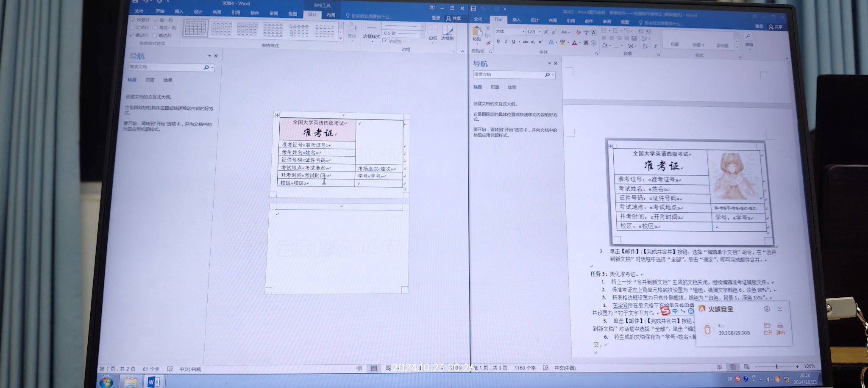Click the File Explorer icon on taskbar
The height and width of the screenshot is (388, 868).
[x=131, y=382]
